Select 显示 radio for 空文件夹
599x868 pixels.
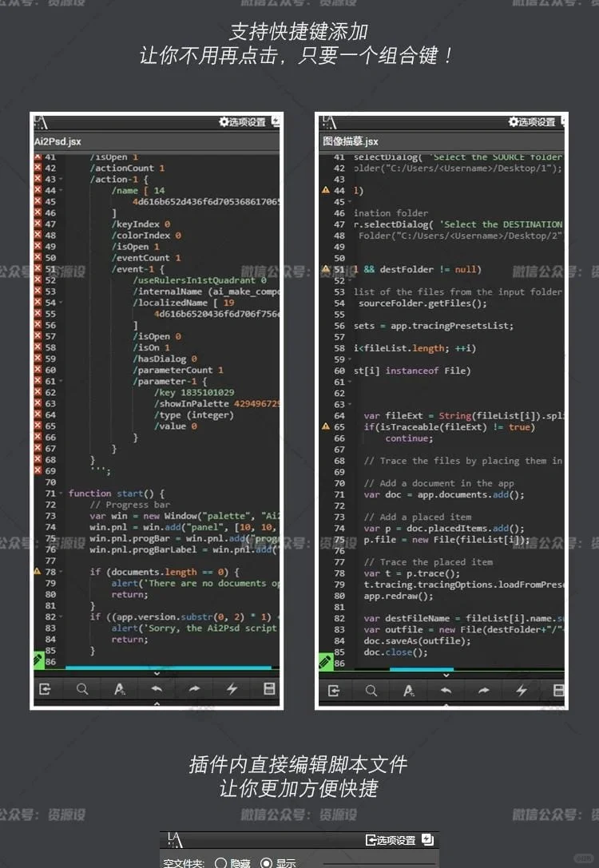[x=266, y=863]
